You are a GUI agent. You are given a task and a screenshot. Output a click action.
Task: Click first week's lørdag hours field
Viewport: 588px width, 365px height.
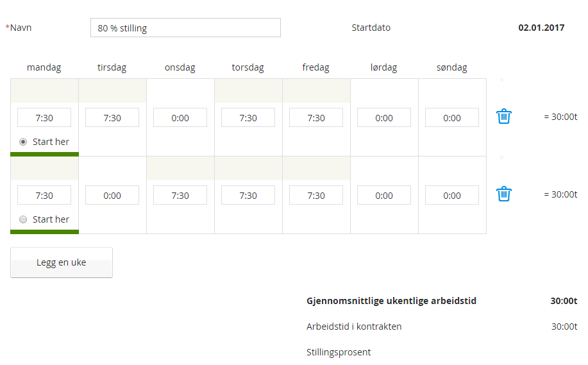pyautogui.click(x=384, y=118)
